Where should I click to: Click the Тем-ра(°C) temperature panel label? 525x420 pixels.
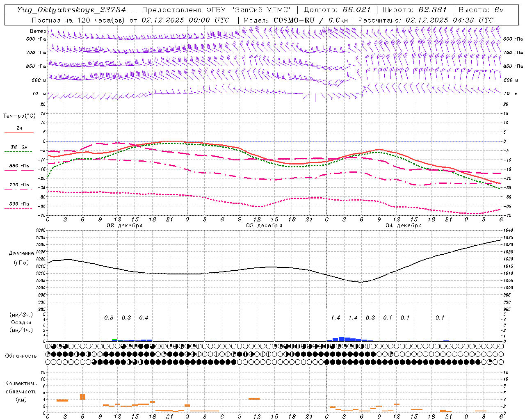19,116
